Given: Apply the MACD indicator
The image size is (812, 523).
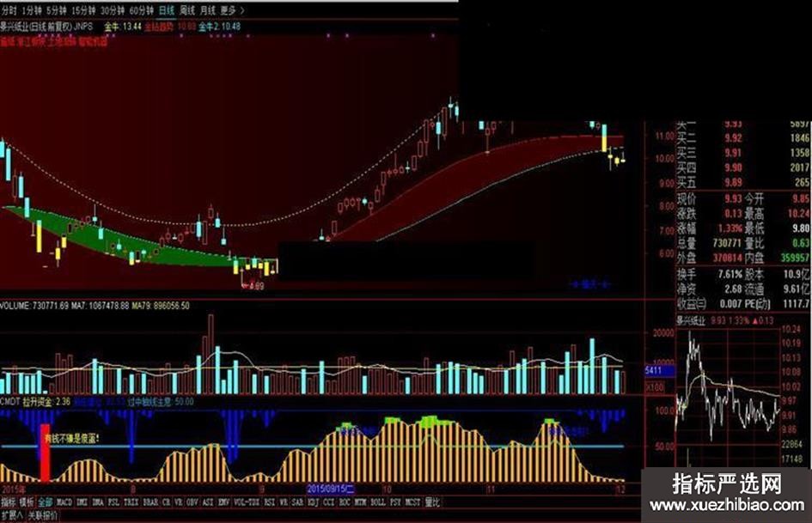Looking at the screenshot, I should 64,502.
